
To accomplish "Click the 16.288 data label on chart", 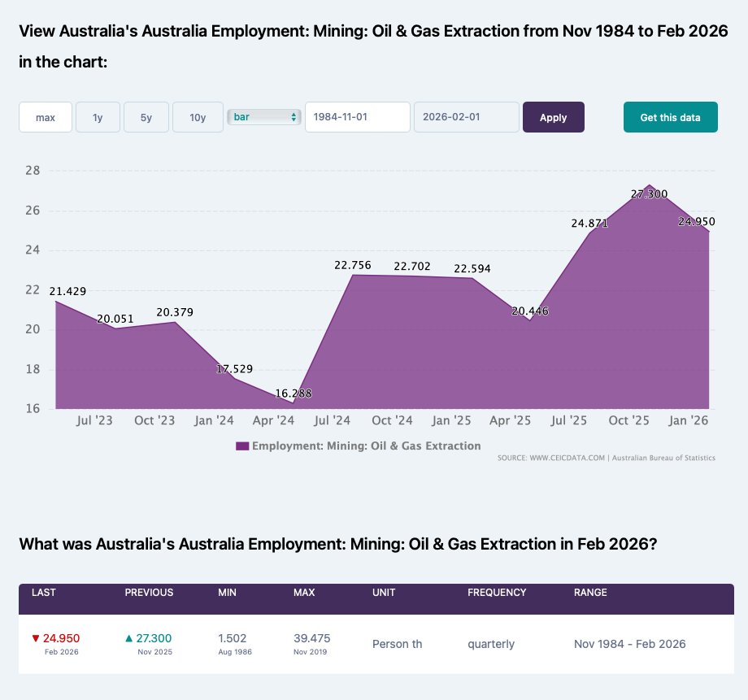I will click(294, 393).
